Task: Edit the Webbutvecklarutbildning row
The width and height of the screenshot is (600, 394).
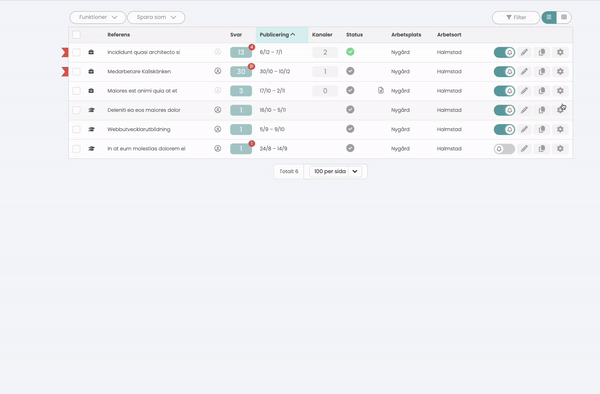Action: click(x=524, y=129)
